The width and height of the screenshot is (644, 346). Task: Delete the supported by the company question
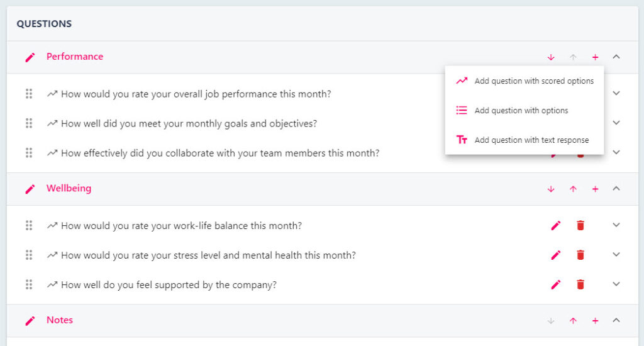pos(580,284)
